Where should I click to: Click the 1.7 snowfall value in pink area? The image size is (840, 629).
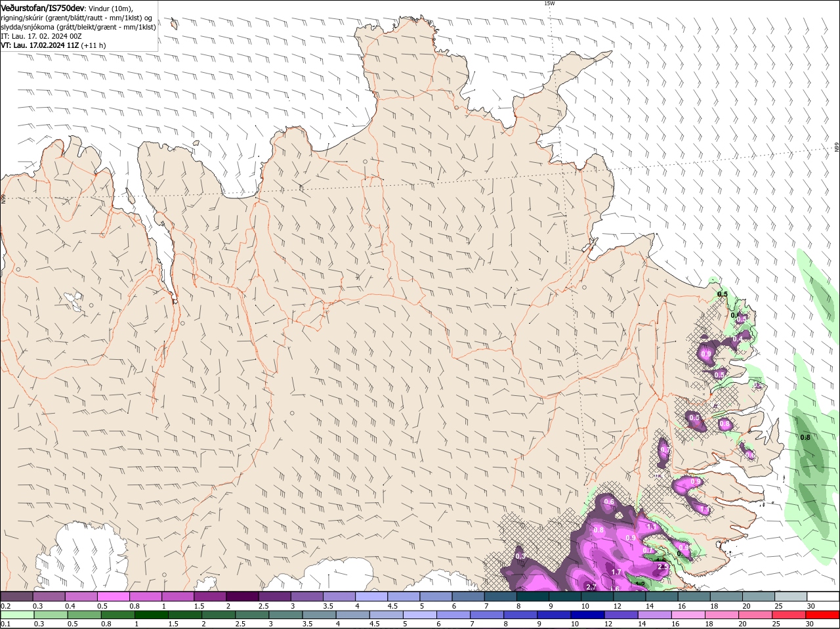(616, 573)
